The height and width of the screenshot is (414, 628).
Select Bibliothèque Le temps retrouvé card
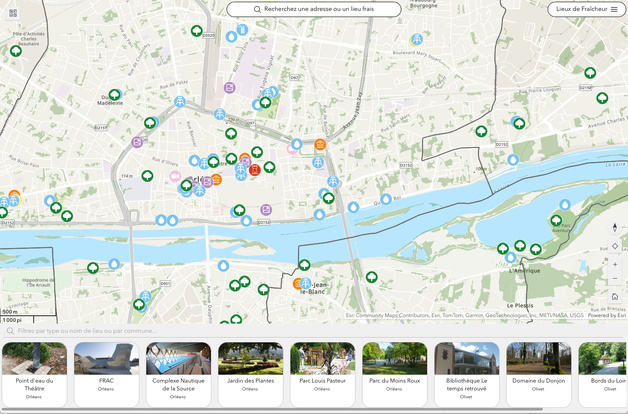pos(466,374)
